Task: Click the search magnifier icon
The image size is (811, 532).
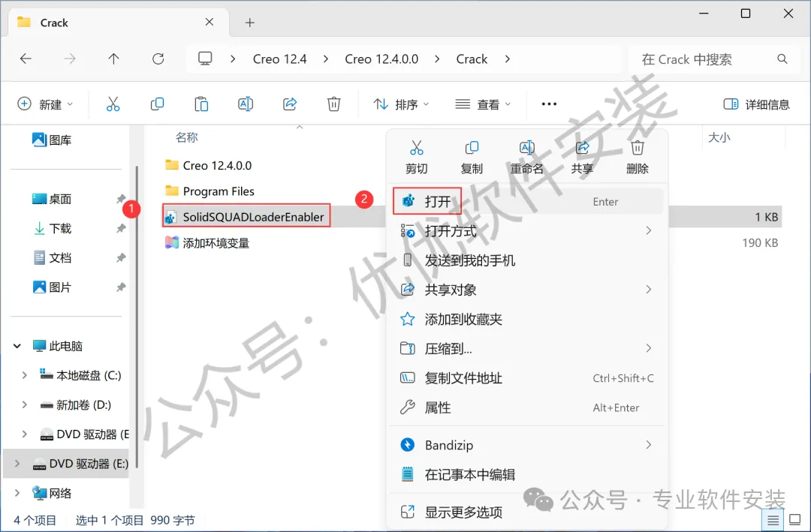Action: [782, 59]
